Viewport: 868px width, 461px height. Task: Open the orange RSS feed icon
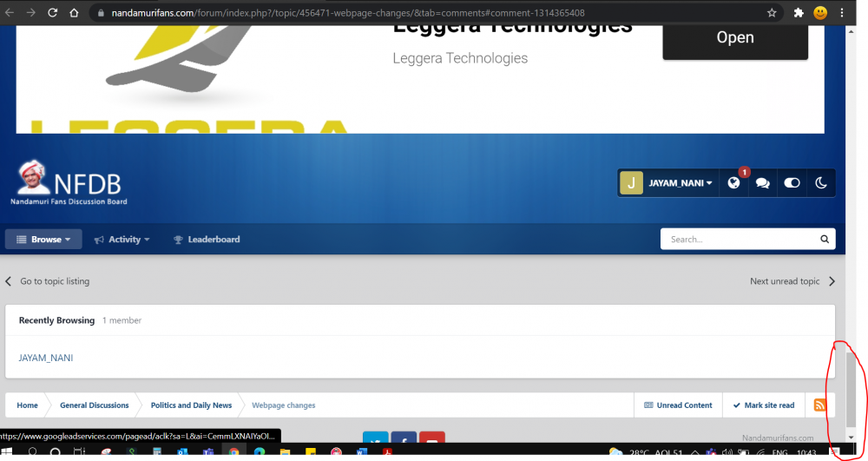click(x=820, y=405)
